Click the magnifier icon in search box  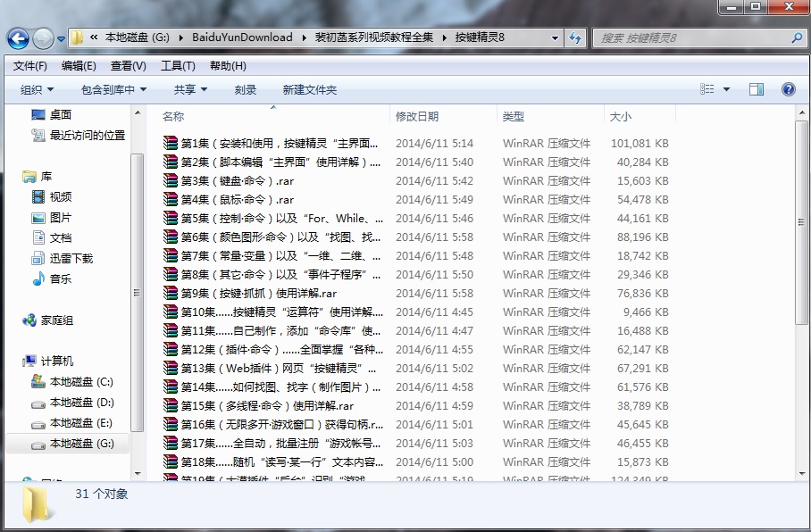click(797, 37)
